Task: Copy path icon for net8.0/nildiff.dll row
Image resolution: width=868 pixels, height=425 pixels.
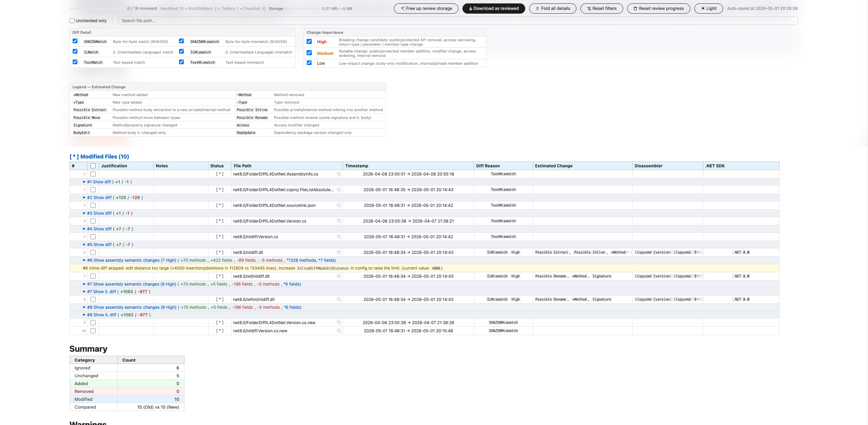Action: [x=339, y=252]
